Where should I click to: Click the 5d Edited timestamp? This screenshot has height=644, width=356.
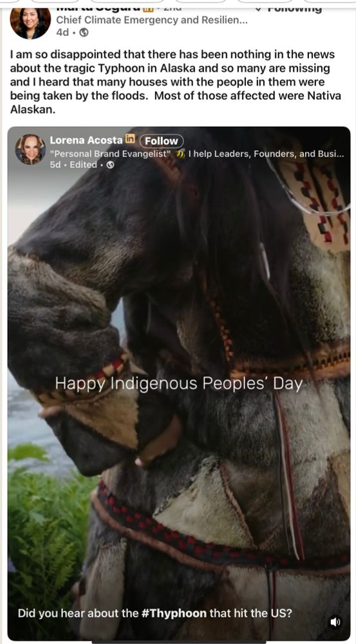pyautogui.click(x=73, y=165)
